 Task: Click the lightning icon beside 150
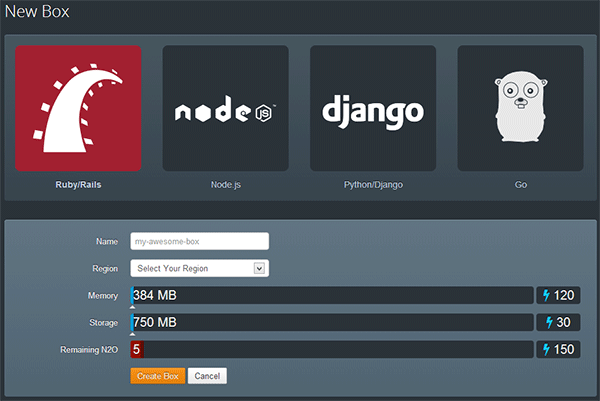pos(546,349)
